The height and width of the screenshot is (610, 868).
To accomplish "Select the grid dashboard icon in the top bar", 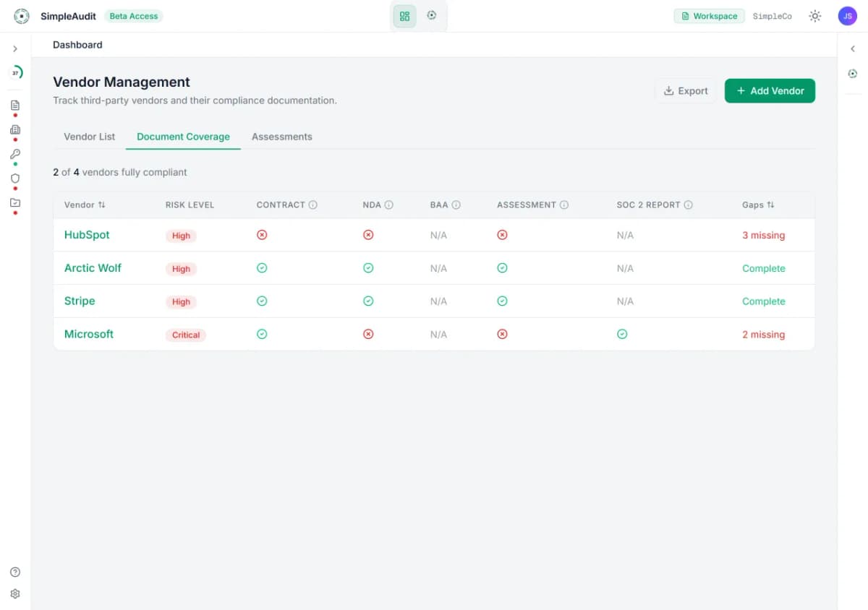I will pos(404,15).
